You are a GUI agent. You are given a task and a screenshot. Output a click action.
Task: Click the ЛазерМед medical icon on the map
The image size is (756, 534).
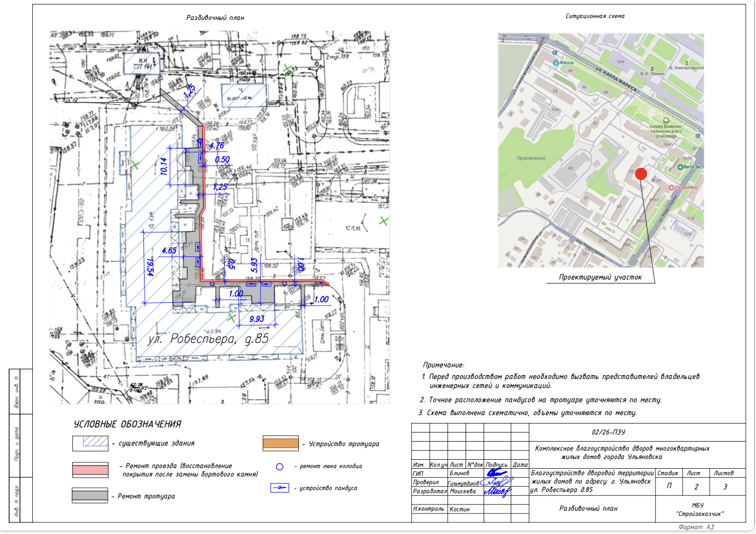[x=671, y=187]
